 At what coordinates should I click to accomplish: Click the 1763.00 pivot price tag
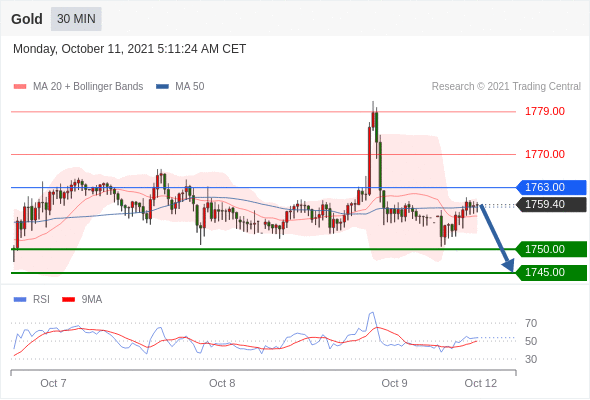(551, 187)
